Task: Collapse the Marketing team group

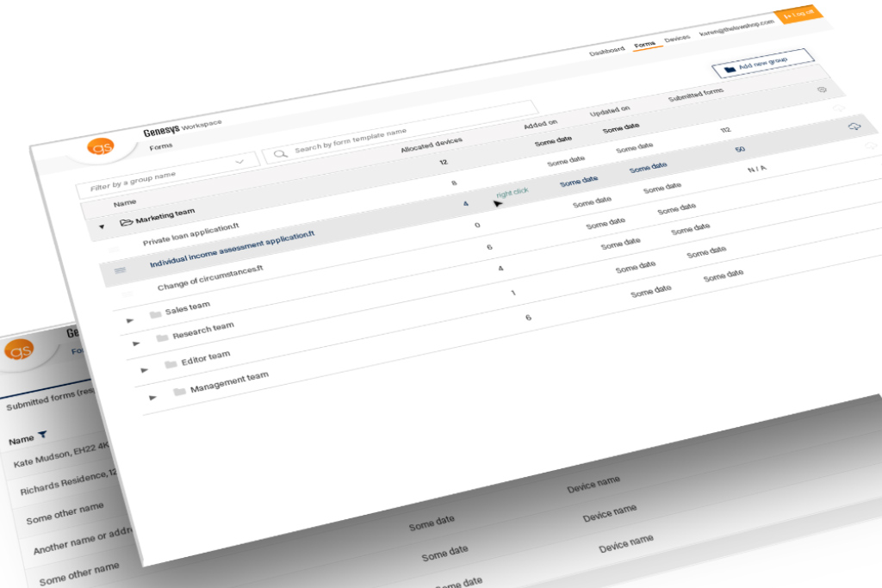Action: point(102,227)
